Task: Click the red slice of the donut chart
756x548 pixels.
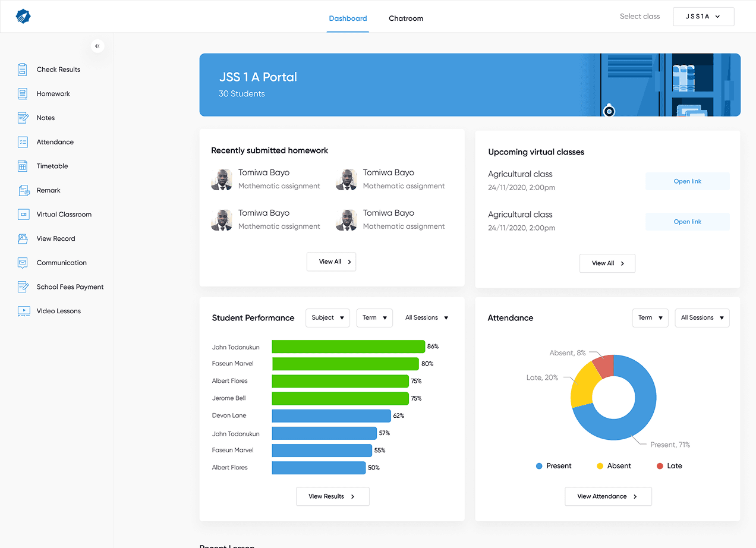Action: click(605, 366)
